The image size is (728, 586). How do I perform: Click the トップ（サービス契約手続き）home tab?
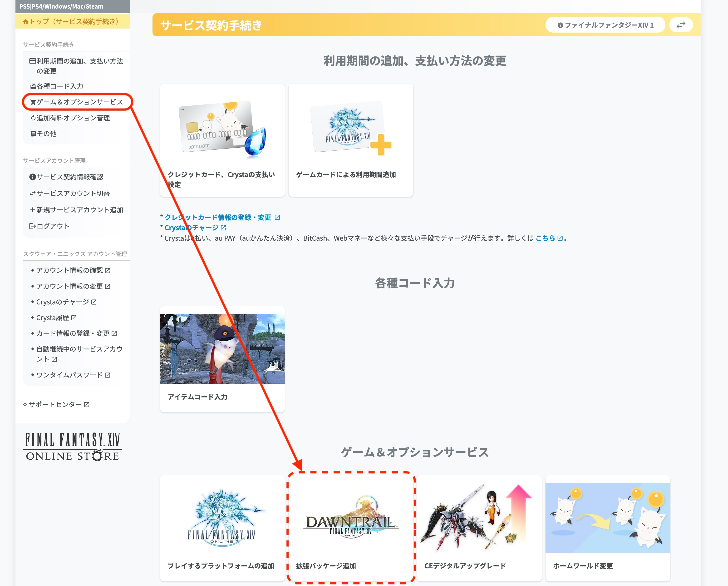[x=72, y=22]
